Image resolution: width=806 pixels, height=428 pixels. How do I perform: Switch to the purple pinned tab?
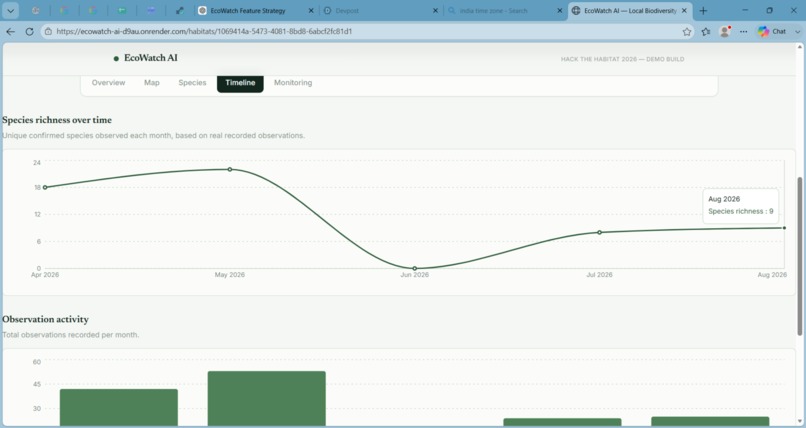151,10
